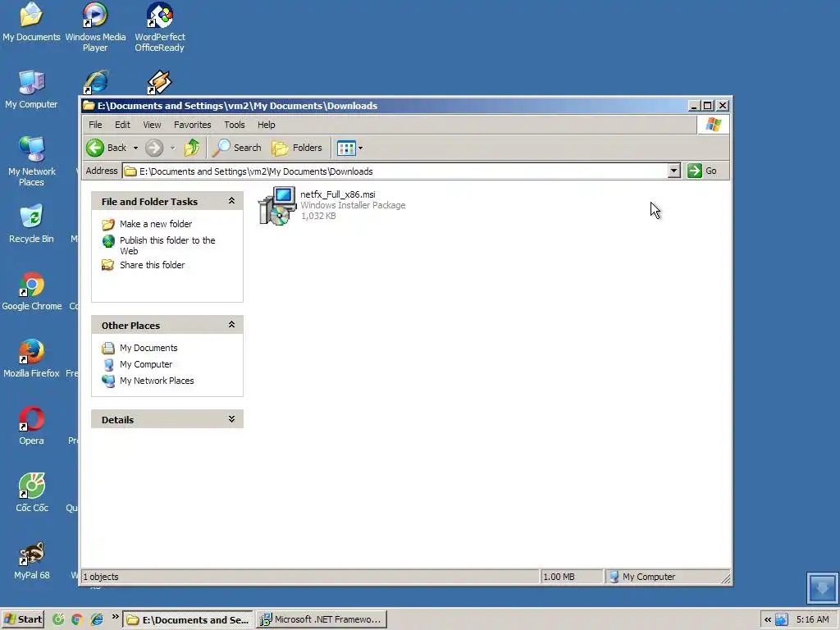Select Opera desktop icon
This screenshot has height=630, width=840.
click(x=32, y=427)
